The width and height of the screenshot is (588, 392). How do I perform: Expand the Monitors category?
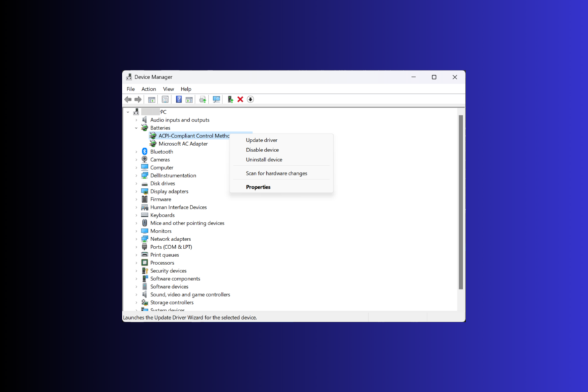point(136,231)
